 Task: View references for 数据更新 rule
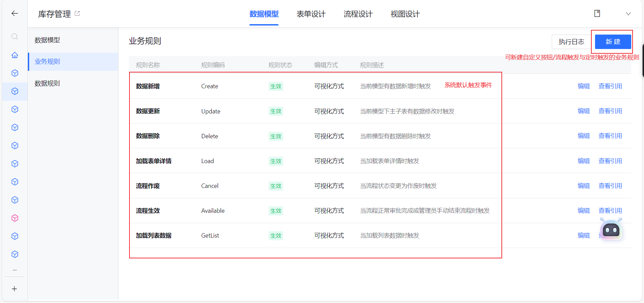pyautogui.click(x=610, y=111)
